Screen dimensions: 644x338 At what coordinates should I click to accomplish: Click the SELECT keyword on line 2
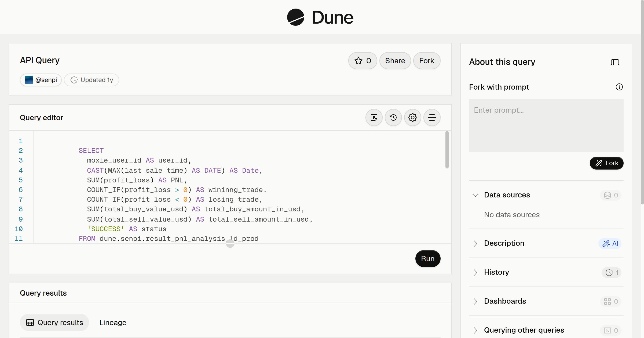click(x=91, y=151)
